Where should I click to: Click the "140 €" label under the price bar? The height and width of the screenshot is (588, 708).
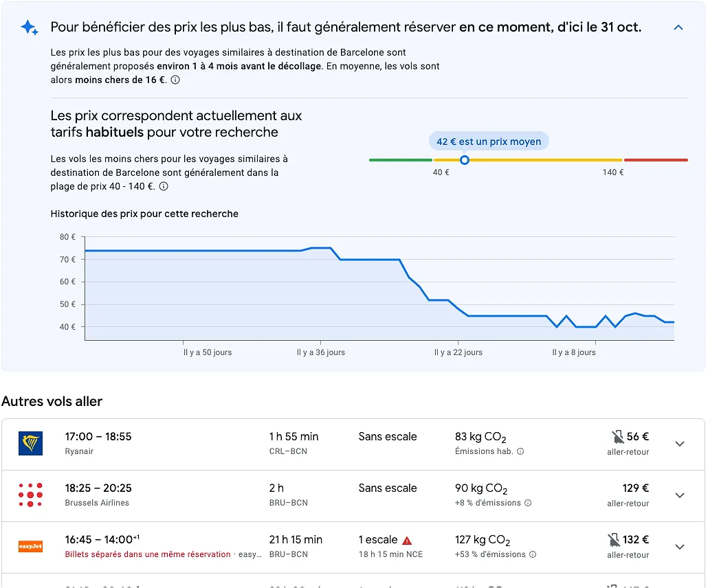pos(612,172)
